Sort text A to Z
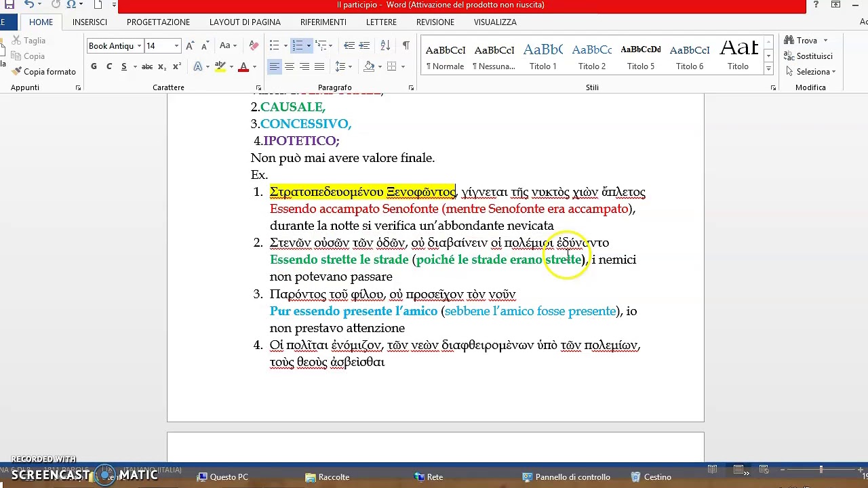The width and height of the screenshot is (868, 488). point(385,45)
